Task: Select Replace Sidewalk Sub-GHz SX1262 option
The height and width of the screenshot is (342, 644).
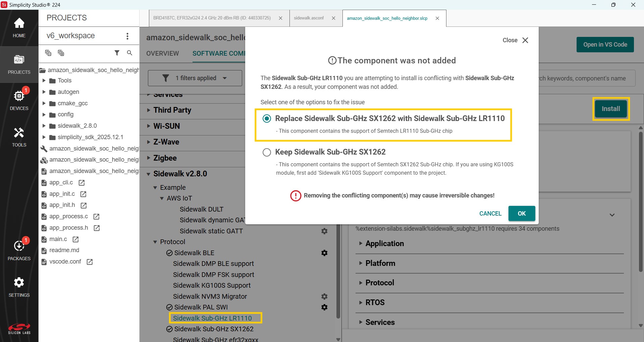Action: (x=267, y=118)
